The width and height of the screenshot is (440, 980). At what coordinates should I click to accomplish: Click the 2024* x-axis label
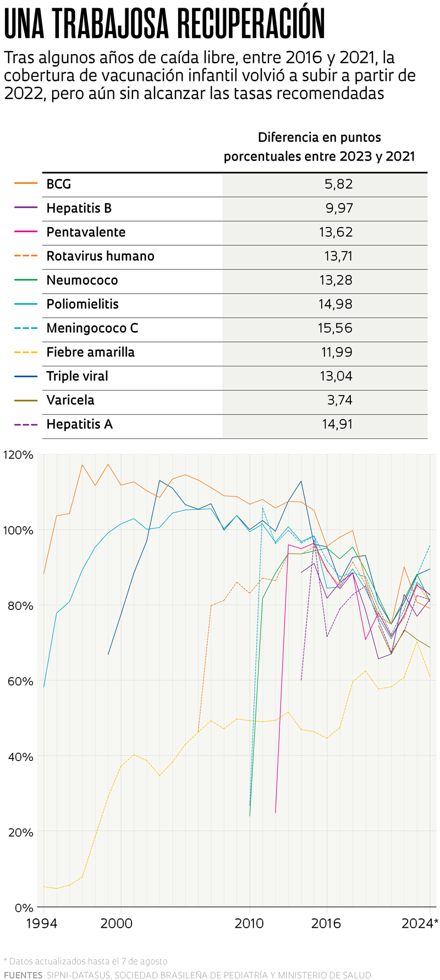(420, 923)
